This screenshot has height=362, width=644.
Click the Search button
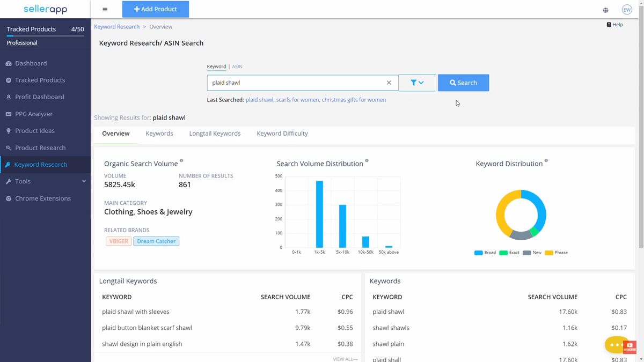coord(464,83)
